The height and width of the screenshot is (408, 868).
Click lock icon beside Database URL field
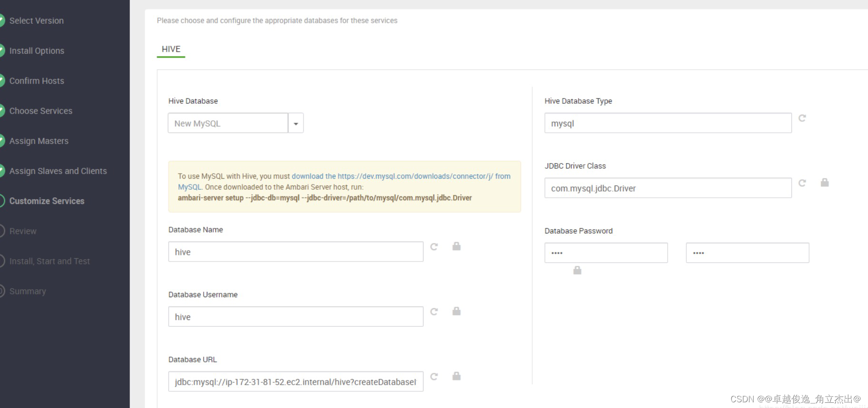456,376
